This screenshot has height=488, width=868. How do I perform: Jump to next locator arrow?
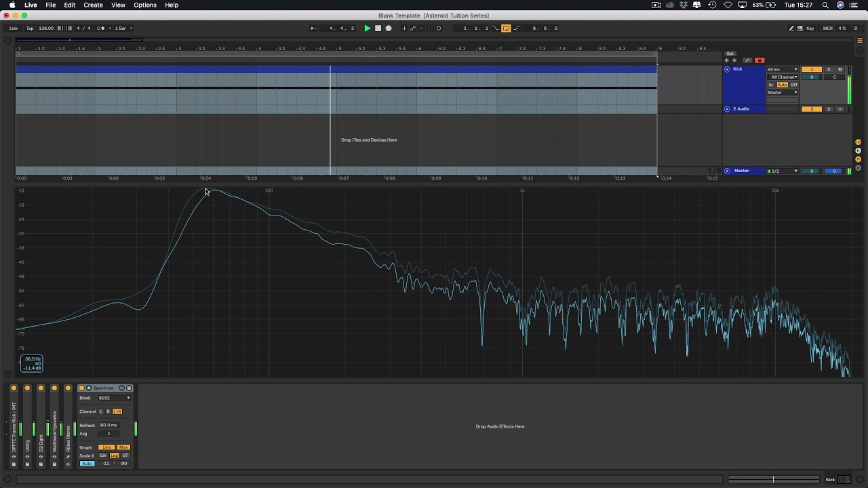tap(734, 60)
